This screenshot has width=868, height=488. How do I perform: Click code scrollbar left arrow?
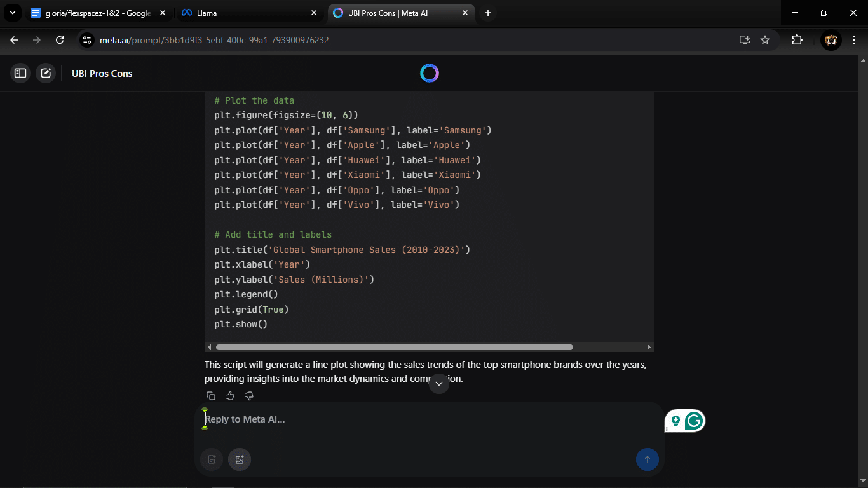point(210,347)
